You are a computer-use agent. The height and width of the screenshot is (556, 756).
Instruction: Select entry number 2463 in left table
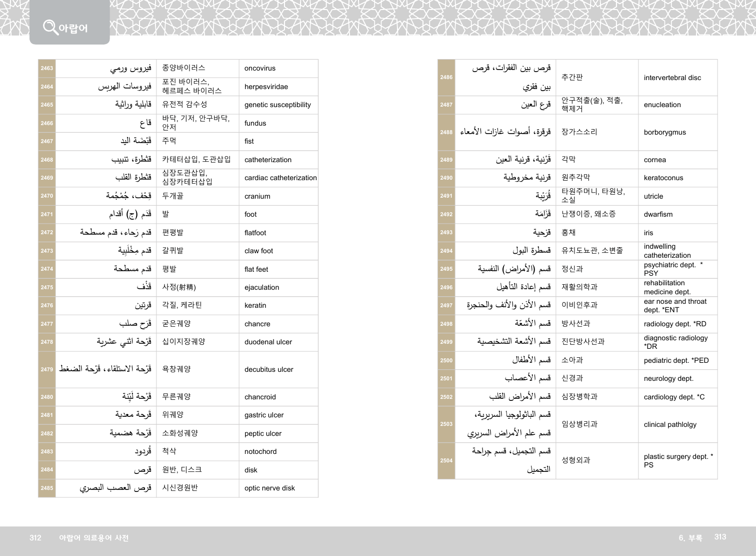(47, 69)
